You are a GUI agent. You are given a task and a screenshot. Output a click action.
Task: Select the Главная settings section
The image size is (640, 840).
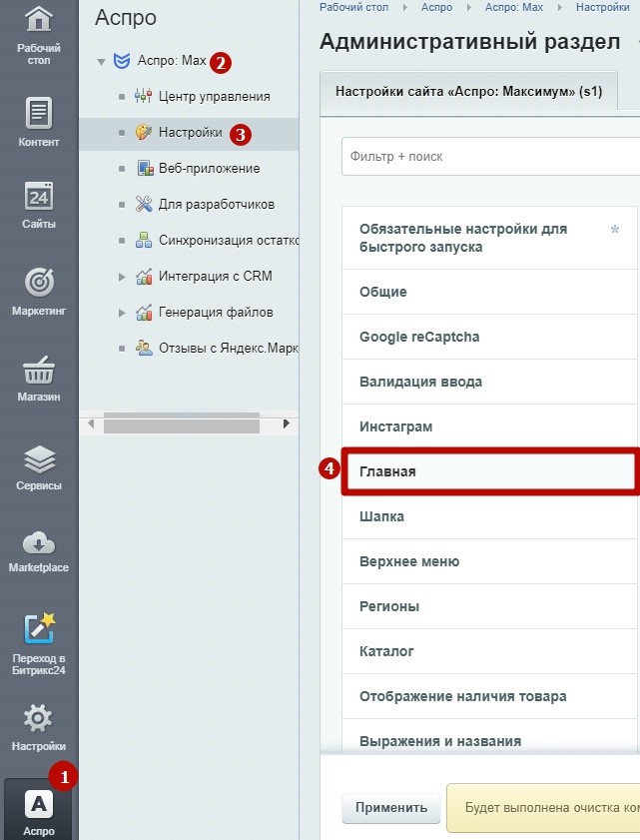489,471
